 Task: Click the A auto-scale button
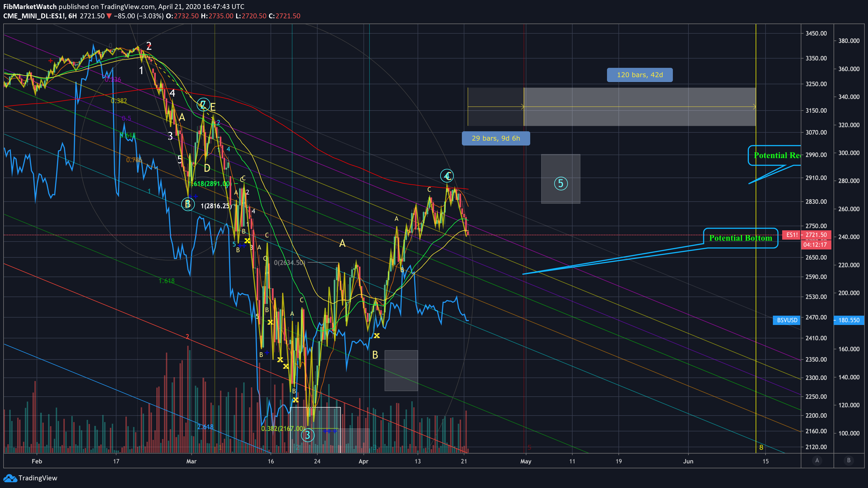817,460
